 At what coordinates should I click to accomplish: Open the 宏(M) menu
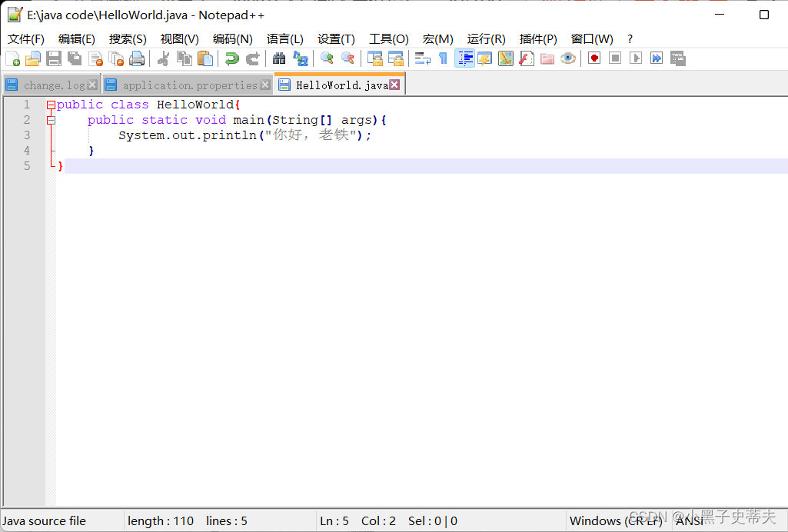click(x=437, y=39)
